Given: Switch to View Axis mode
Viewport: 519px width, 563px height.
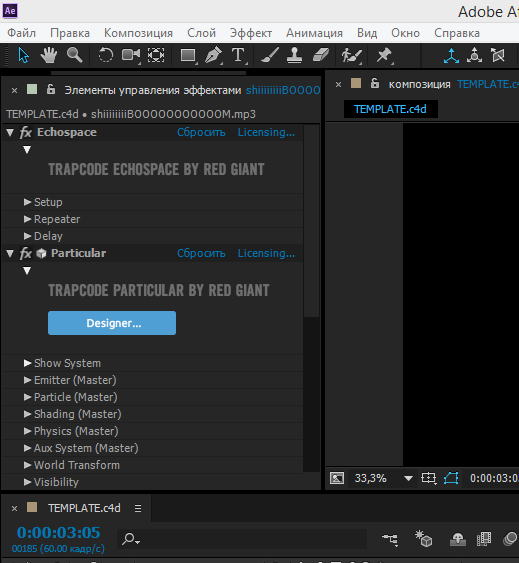Looking at the screenshot, I should point(498,55).
